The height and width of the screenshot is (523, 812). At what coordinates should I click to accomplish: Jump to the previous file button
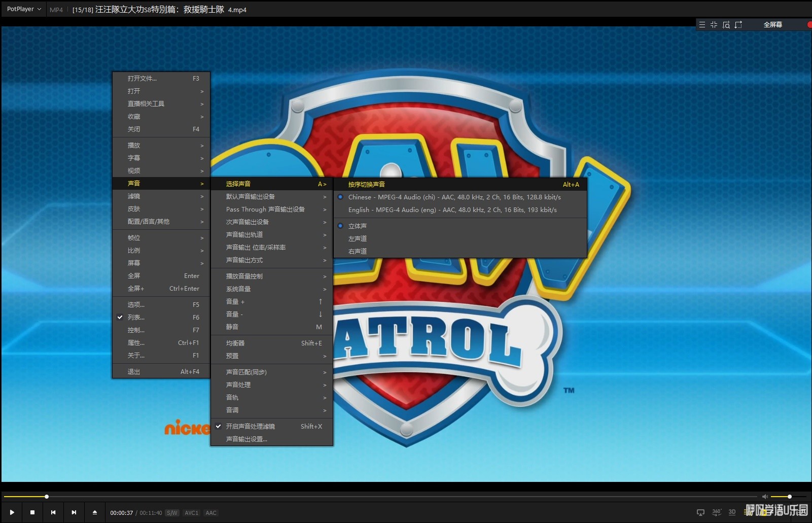coord(53,512)
